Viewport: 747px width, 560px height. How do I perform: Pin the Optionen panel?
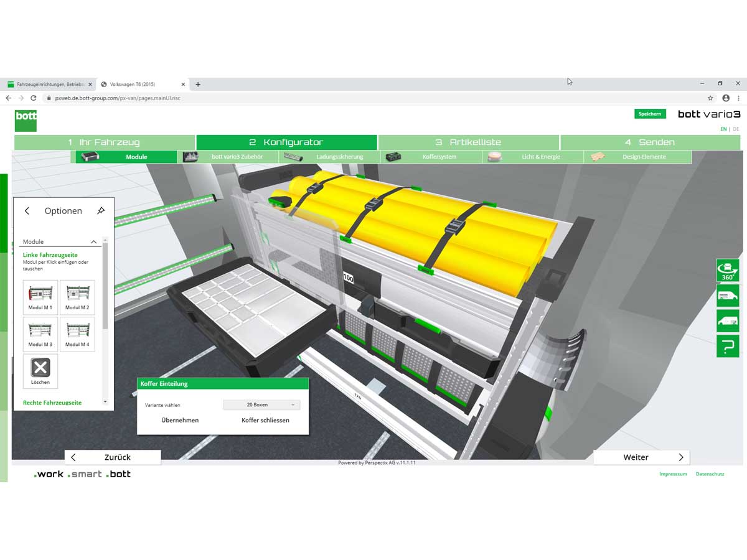tap(101, 211)
